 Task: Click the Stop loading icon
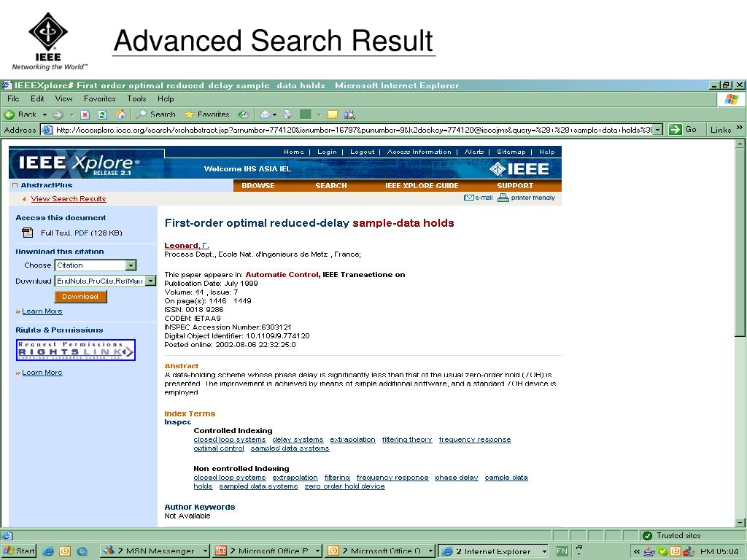tap(85, 114)
